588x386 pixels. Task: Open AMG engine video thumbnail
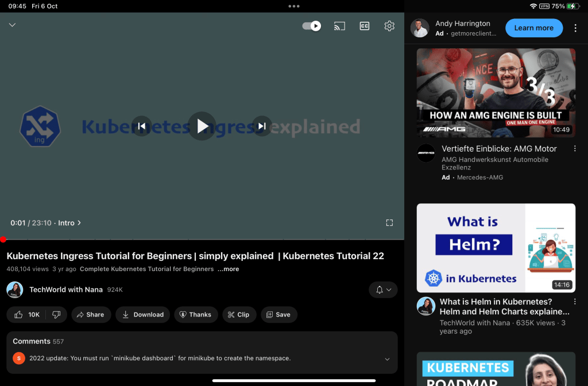tap(496, 92)
